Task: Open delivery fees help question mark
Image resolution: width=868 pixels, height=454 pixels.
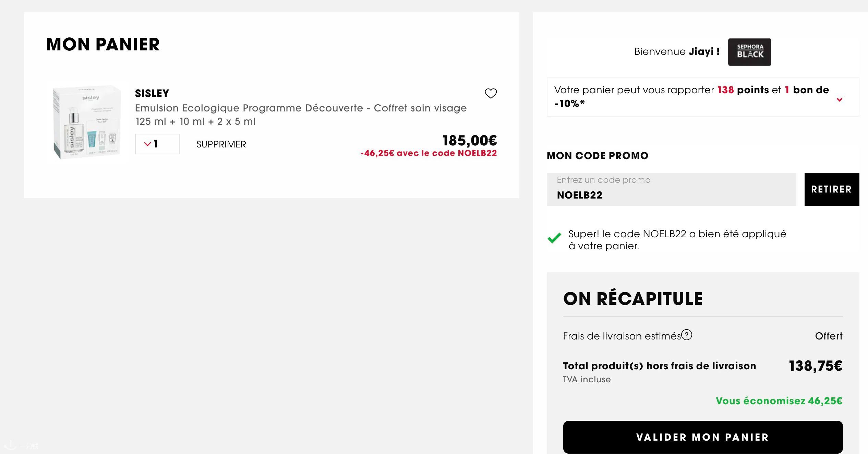Action: (687, 335)
